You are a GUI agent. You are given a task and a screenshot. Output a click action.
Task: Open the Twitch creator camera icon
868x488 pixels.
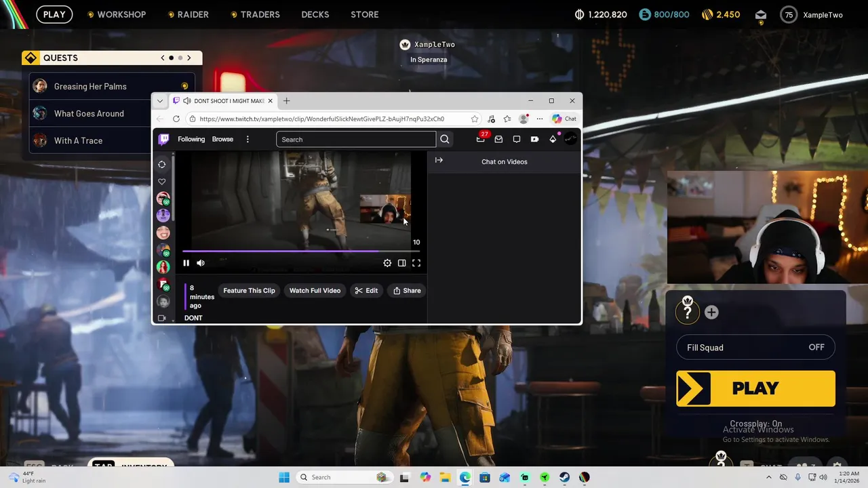(x=534, y=139)
